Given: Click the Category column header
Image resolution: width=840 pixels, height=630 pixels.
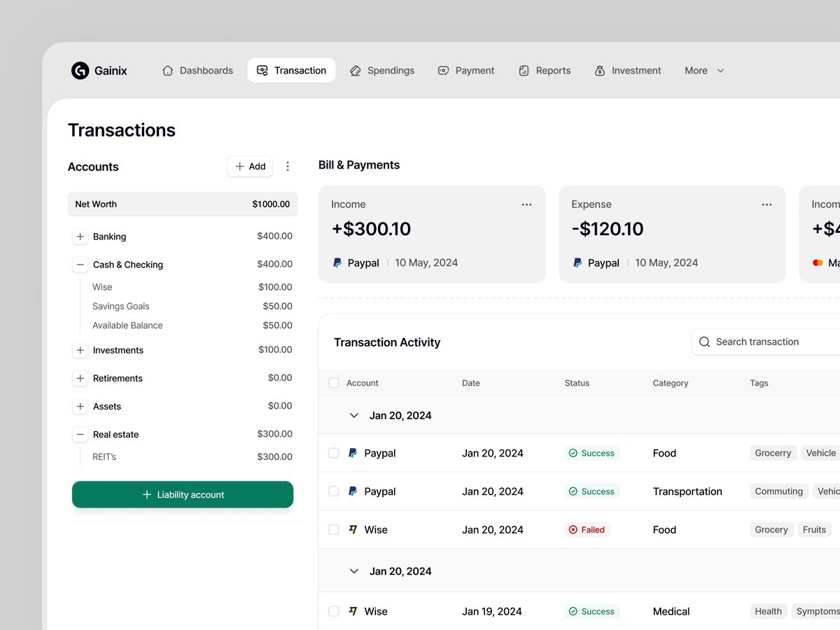Looking at the screenshot, I should pos(671,383).
